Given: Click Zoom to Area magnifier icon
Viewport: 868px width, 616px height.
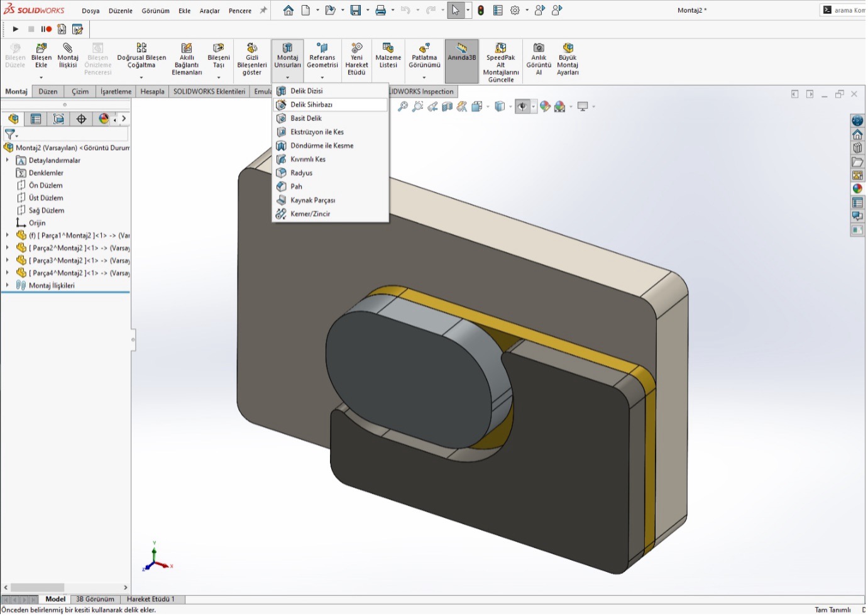Looking at the screenshot, I should (x=417, y=107).
